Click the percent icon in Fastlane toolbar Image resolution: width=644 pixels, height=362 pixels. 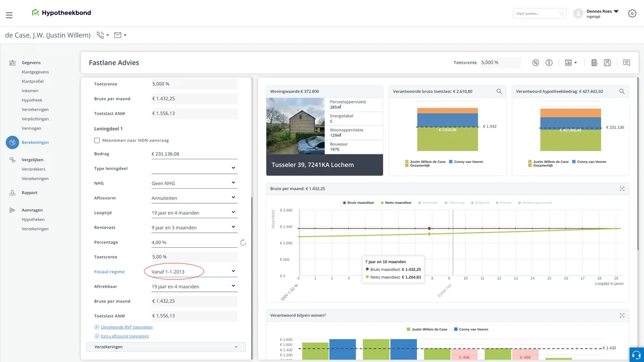(536, 63)
